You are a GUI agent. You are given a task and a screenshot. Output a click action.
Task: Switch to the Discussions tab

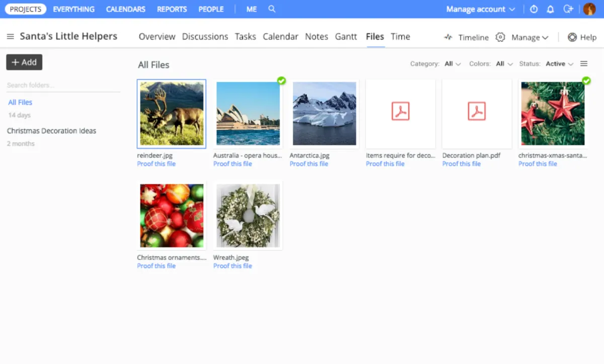(x=205, y=37)
